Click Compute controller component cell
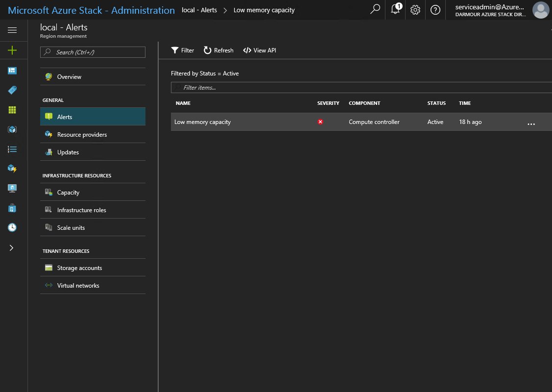The width and height of the screenshot is (552, 392). 374,122
